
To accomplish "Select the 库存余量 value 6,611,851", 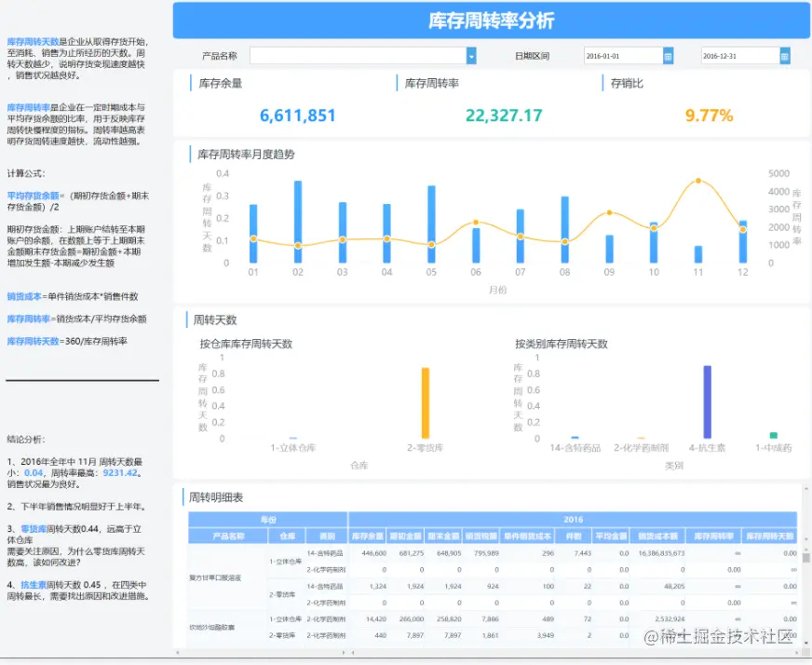I will pos(298,115).
